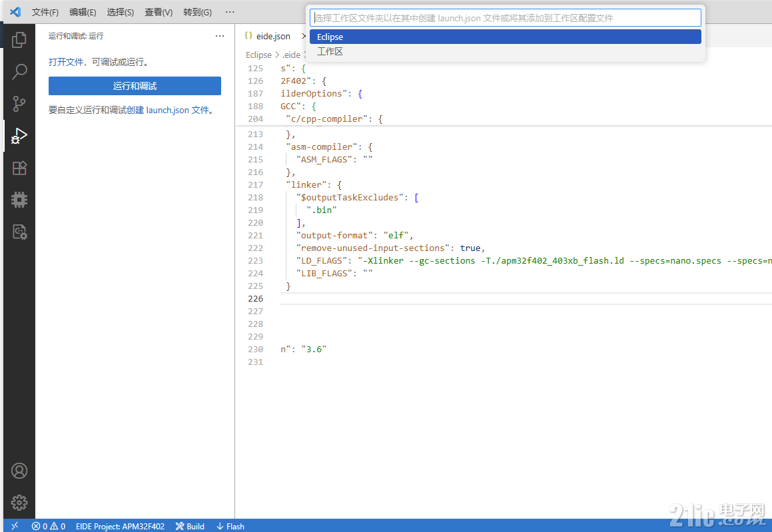Focus the workspace folder picker input
The width and height of the screenshot is (772, 532).
pyautogui.click(x=505, y=18)
